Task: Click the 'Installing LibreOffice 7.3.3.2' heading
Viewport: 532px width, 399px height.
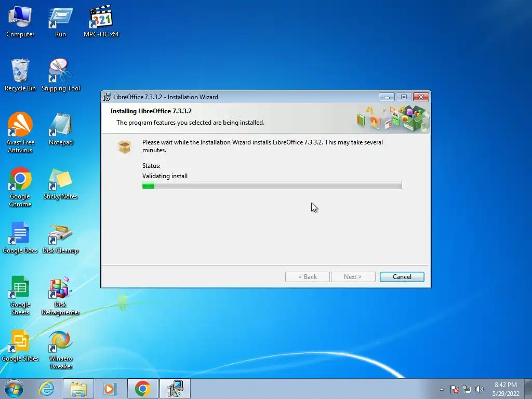Action: (x=151, y=111)
